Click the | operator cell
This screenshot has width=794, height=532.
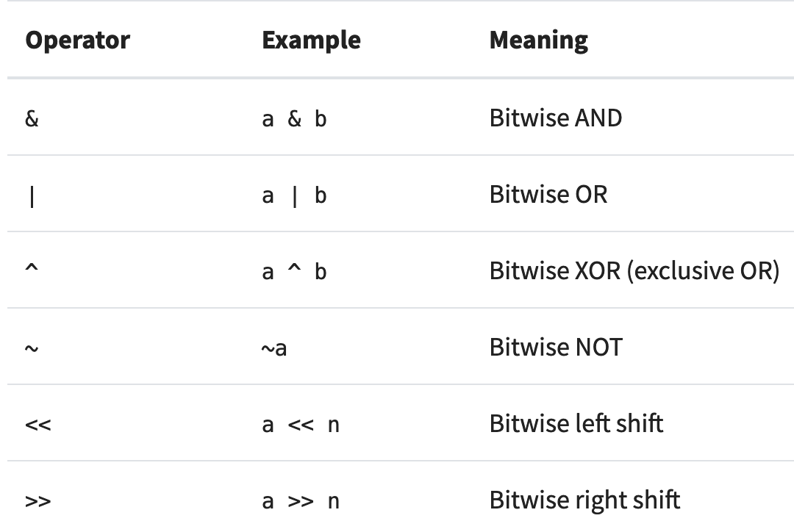click(x=32, y=196)
